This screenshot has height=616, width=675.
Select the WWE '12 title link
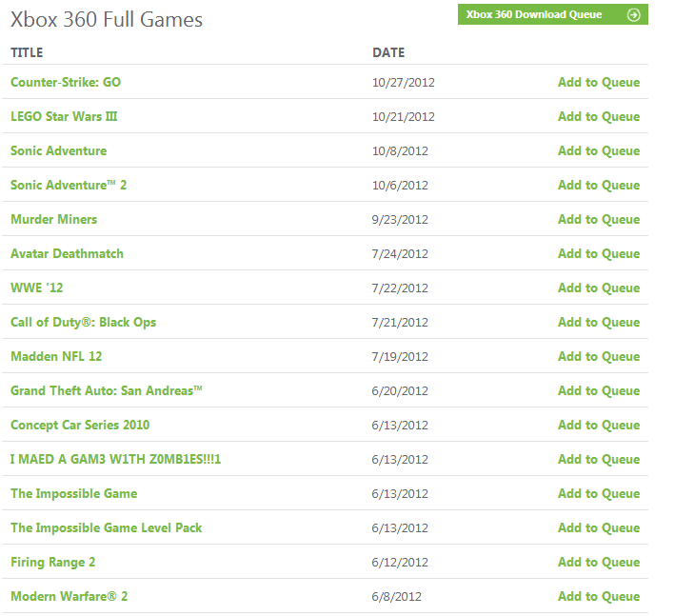pyautogui.click(x=36, y=288)
